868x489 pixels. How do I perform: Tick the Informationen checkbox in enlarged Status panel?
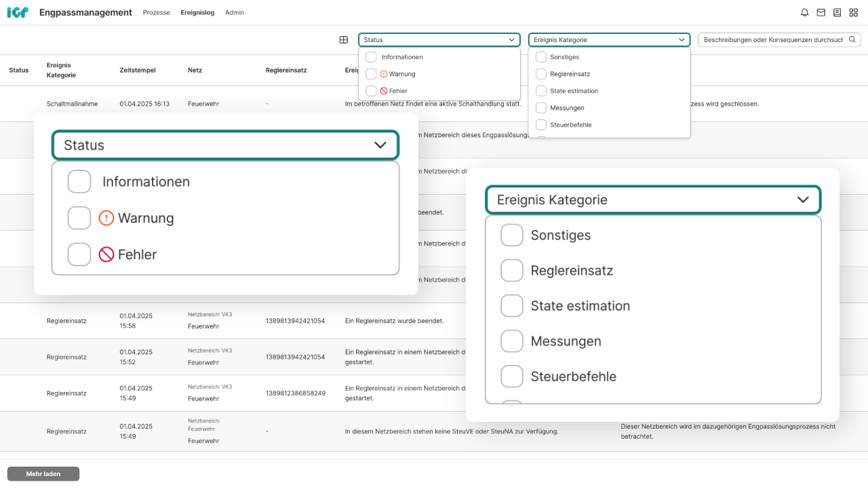point(79,182)
